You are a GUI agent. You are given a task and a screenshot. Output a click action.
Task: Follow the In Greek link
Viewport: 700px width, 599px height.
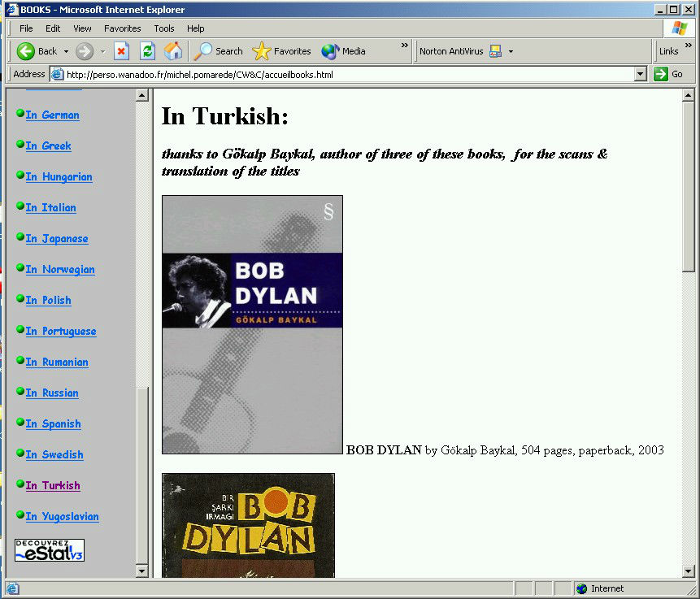pyautogui.click(x=48, y=146)
